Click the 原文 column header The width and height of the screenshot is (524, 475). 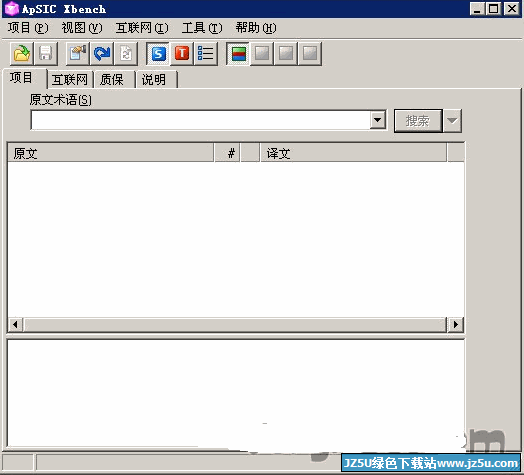point(110,153)
